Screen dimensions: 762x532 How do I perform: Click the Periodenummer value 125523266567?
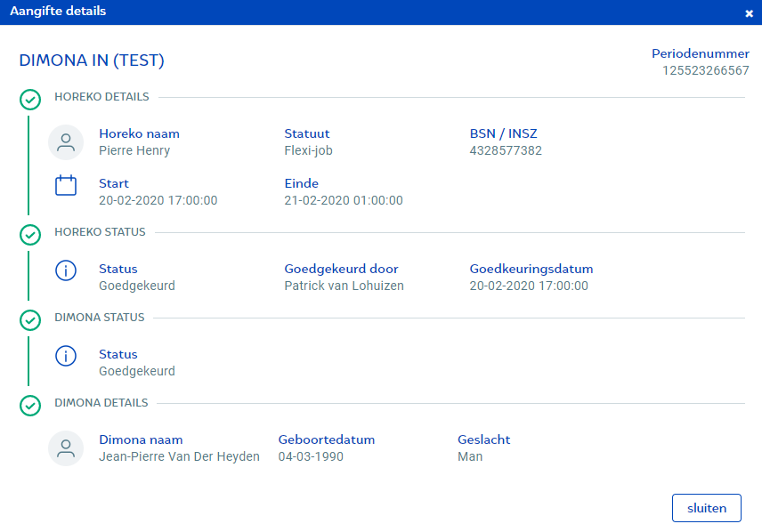705,70
